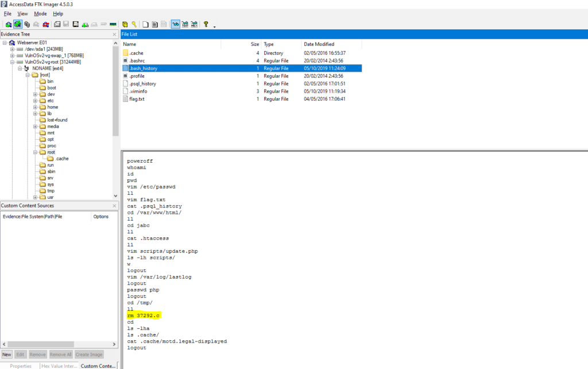
Task: Enable Automatic view mode with binoculars icon
Action: tap(176, 24)
